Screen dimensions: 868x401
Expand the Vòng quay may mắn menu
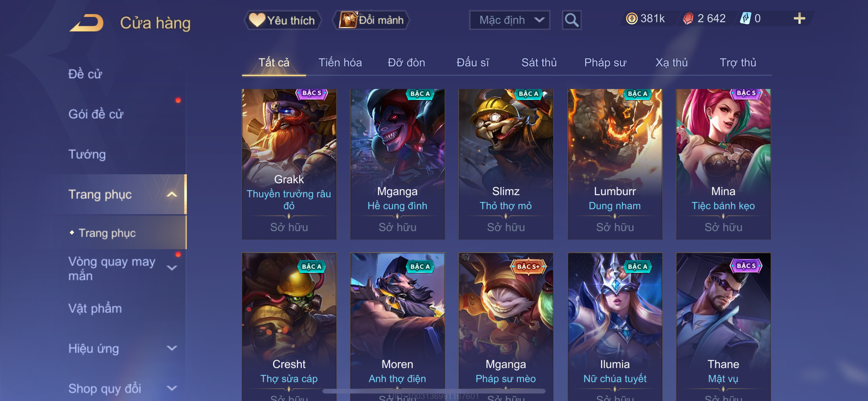(172, 268)
